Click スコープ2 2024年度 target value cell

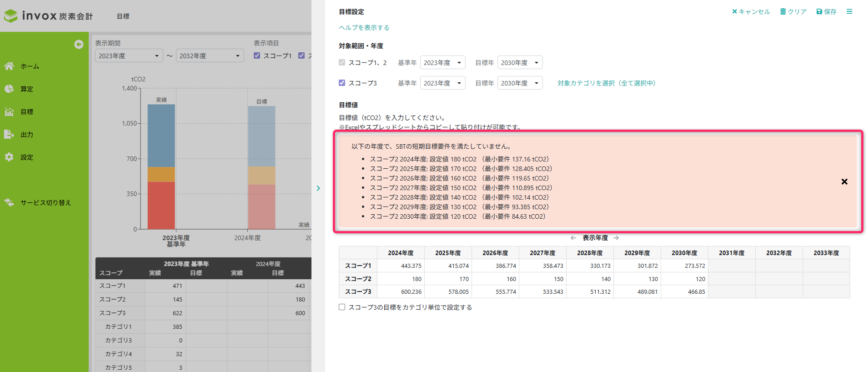click(401, 279)
